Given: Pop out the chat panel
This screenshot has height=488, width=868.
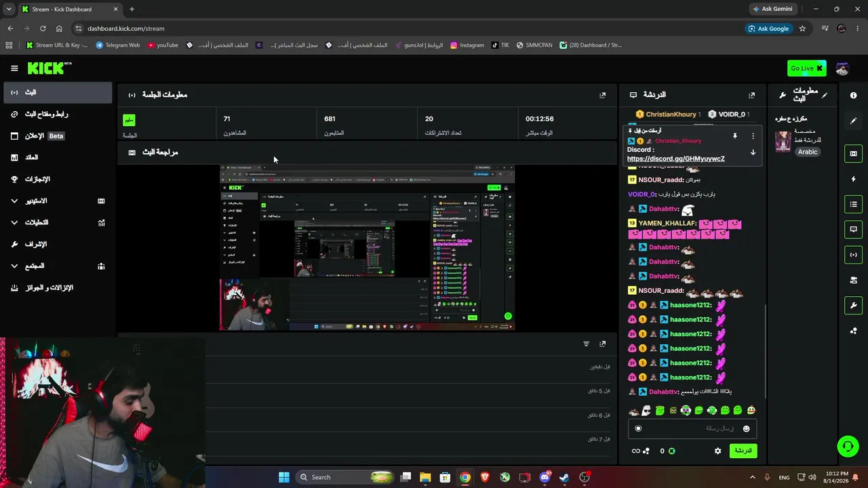Looking at the screenshot, I should tap(751, 96).
